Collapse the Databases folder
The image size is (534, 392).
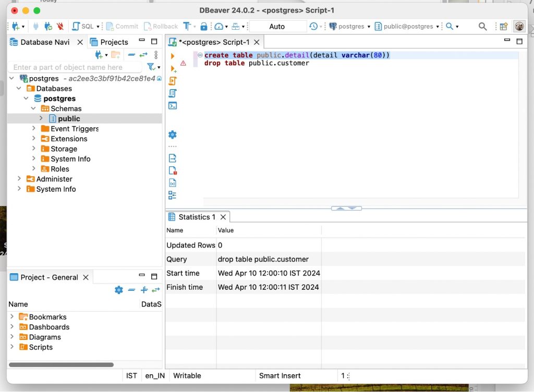point(19,89)
